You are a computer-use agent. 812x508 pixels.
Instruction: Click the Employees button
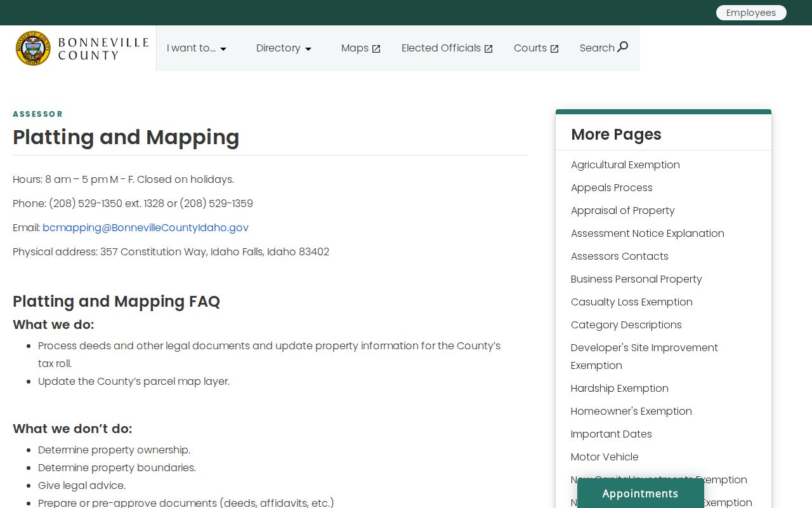751,13
